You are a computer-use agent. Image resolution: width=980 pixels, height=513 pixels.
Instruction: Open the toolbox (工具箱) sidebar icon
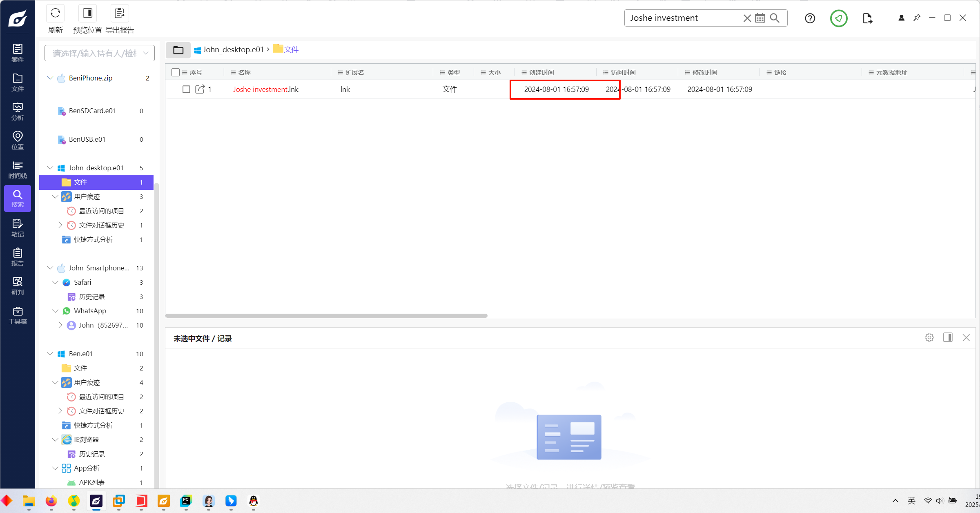(x=18, y=315)
